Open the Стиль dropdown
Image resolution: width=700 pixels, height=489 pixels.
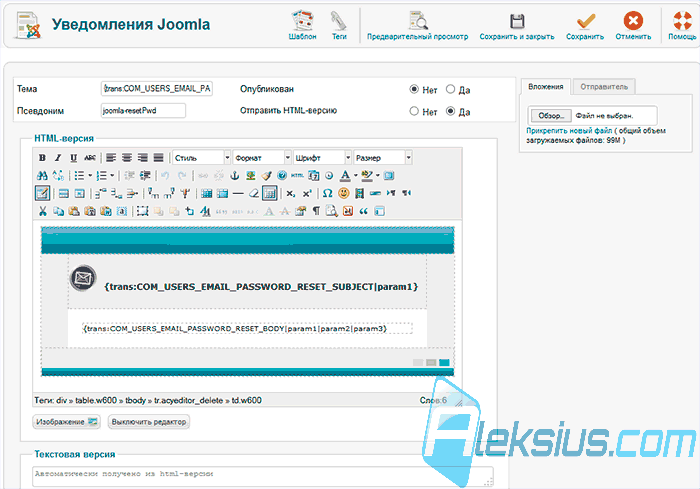point(201,158)
